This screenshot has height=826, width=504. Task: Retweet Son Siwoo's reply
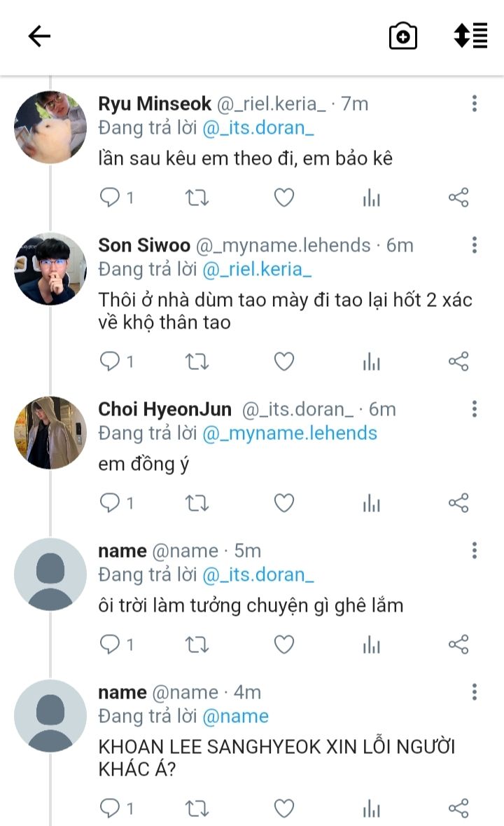(197, 362)
